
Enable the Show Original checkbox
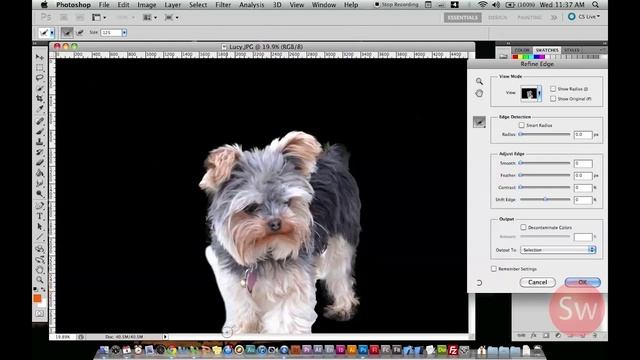(x=553, y=99)
